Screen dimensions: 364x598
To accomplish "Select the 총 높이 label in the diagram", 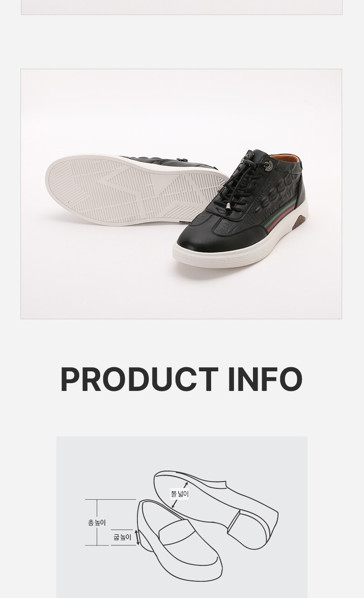I will [97, 523].
